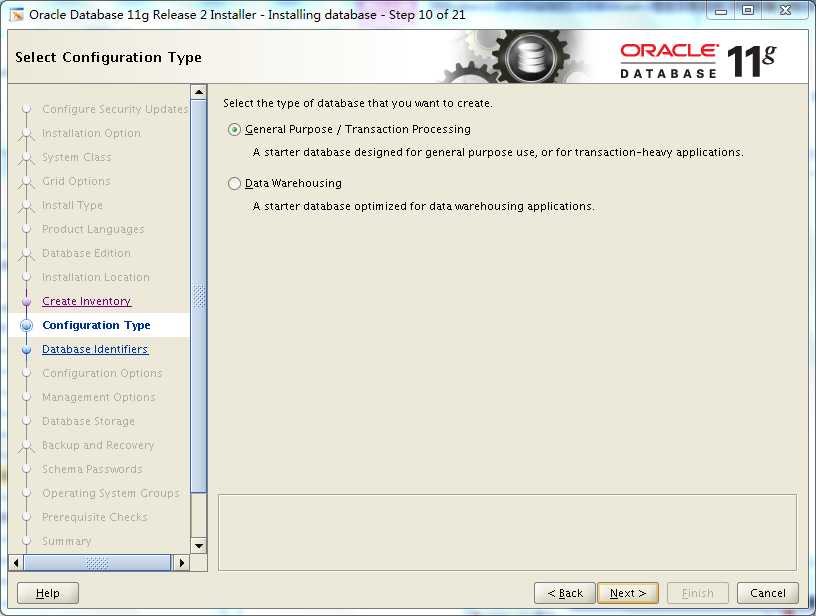Click the Installation Location step label
This screenshot has width=816, height=616.
coord(96,277)
